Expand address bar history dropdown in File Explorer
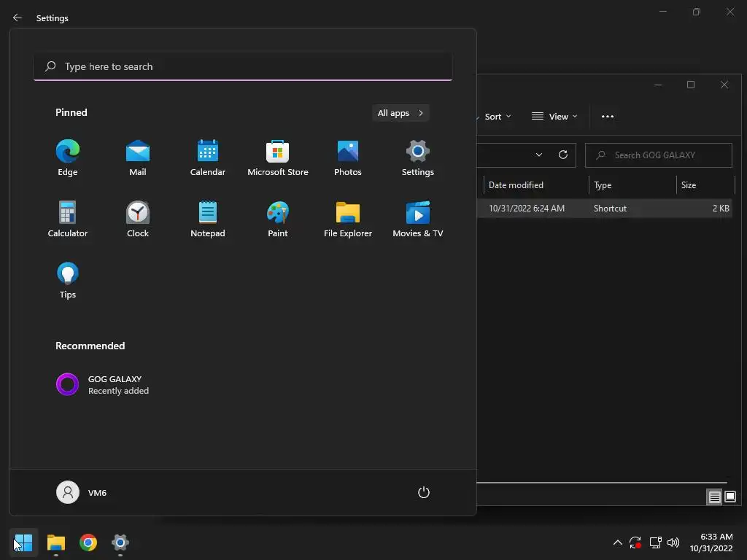The image size is (747, 560). pyautogui.click(x=539, y=155)
